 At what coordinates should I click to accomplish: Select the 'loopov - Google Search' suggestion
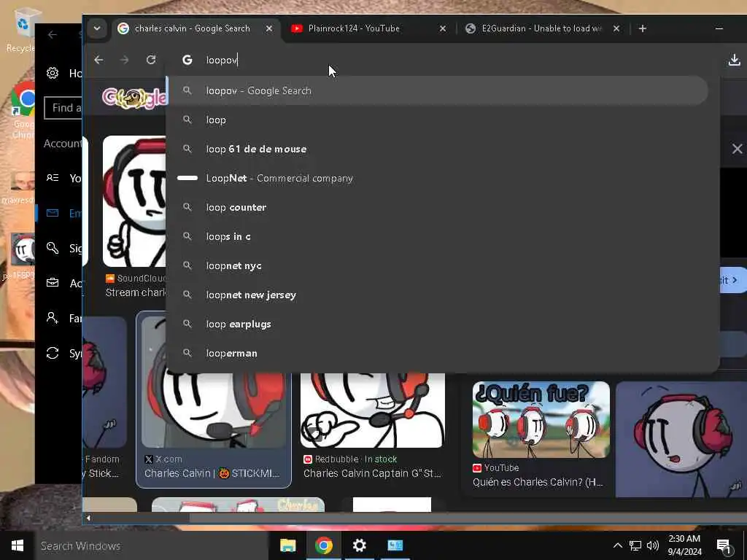[x=438, y=90]
